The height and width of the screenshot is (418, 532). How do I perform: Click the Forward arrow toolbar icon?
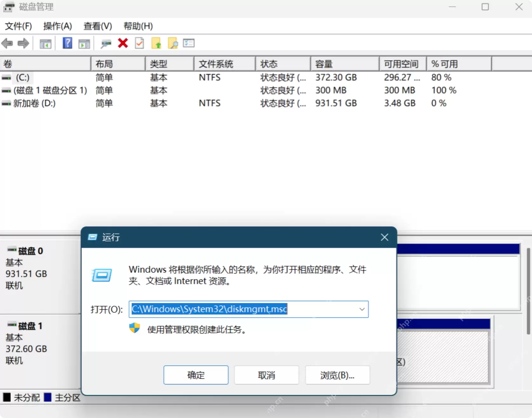click(x=23, y=43)
